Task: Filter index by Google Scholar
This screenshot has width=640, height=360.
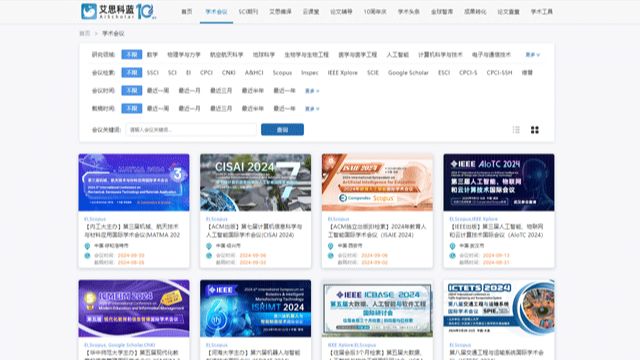Action: click(x=408, y=73)
